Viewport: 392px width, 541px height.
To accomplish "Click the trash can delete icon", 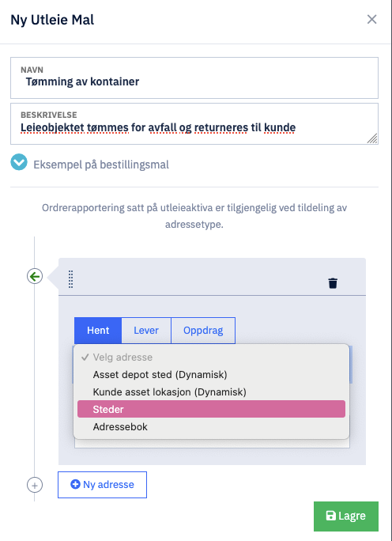I will click(333, 283).
